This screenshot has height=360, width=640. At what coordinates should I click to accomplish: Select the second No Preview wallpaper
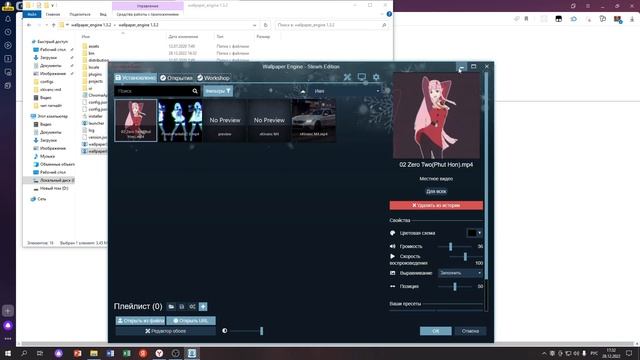(x=269, y=120)
